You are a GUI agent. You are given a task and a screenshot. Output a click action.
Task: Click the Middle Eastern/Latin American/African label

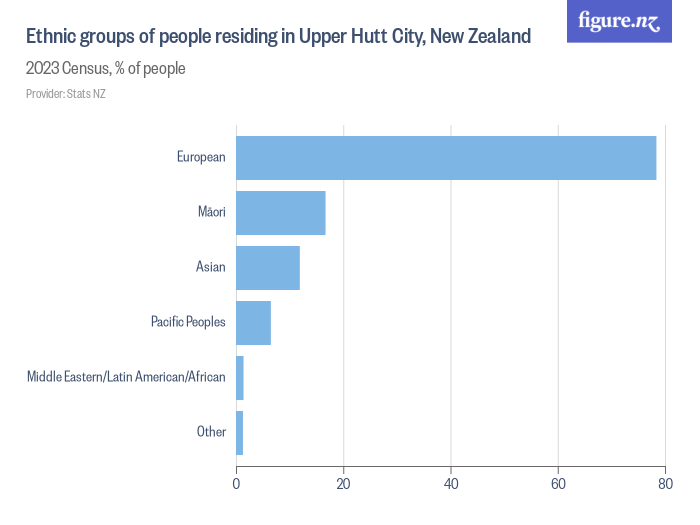click(x=126, y=377)
